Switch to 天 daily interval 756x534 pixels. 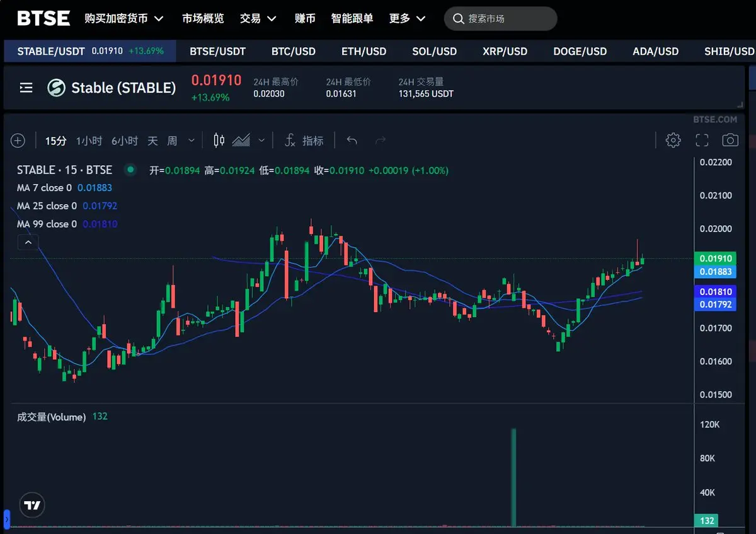click(152, 141)
